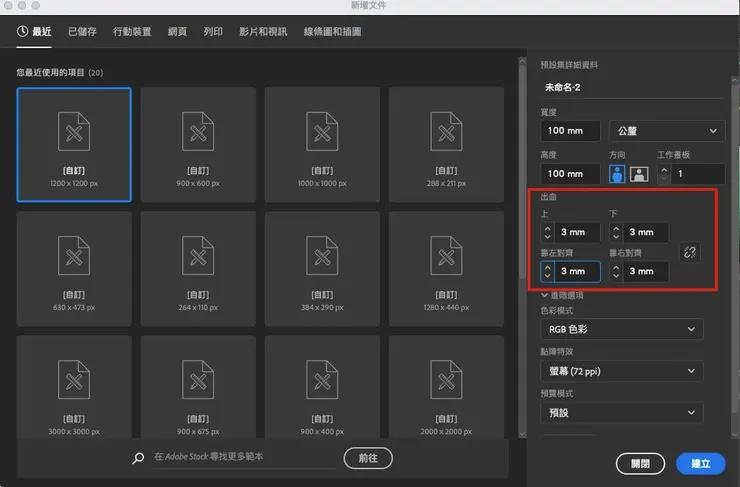The image size is (740, 487).
Task: Click the right (靠右對齊) bleed field
Action: coord(645,271)
